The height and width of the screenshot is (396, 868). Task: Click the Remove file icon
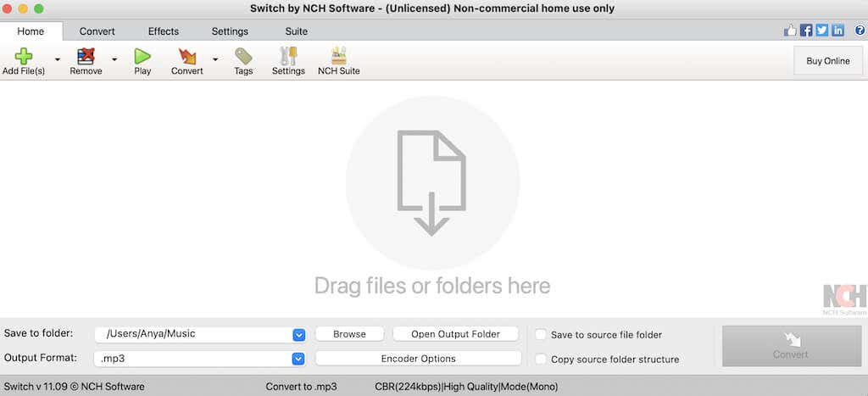coord(86,57)
